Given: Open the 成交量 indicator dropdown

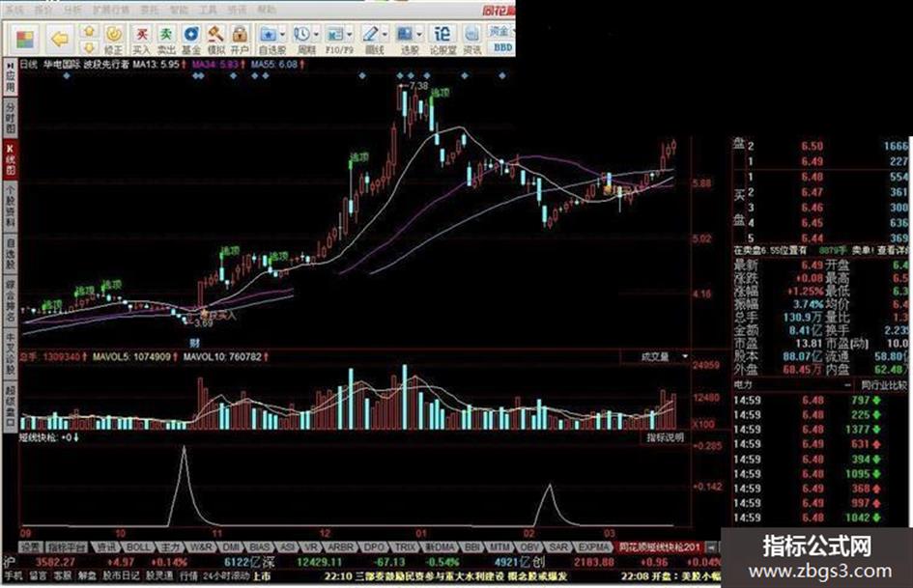Looking at the screenshot, I should pyautogui.click(x=685, y=356).
